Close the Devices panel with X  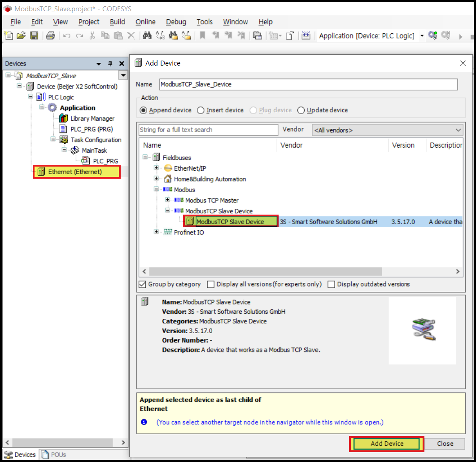122,63
